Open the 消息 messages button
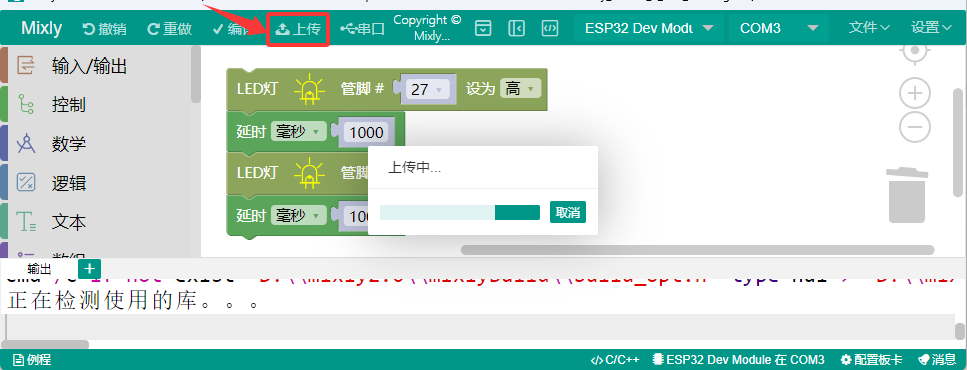 click(x=937, y=360)
